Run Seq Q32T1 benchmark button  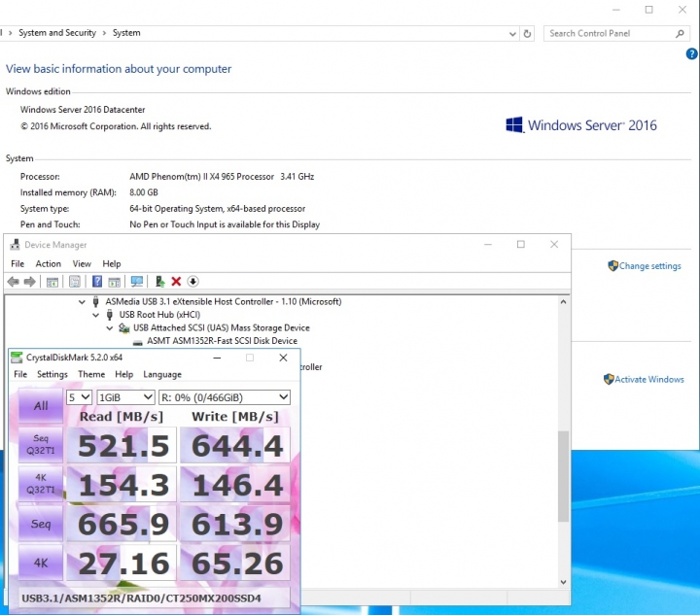(x=41, y=444)
